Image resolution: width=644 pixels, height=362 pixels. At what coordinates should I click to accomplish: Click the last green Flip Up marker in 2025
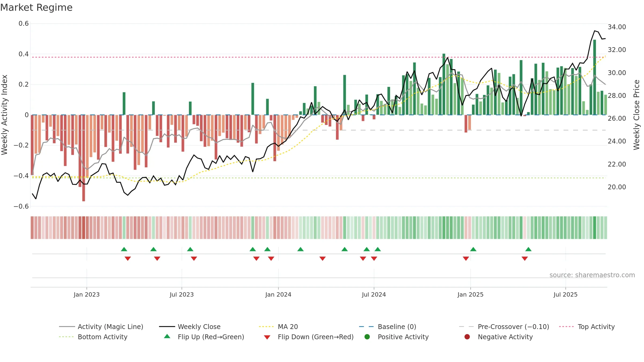coord(528,249)
